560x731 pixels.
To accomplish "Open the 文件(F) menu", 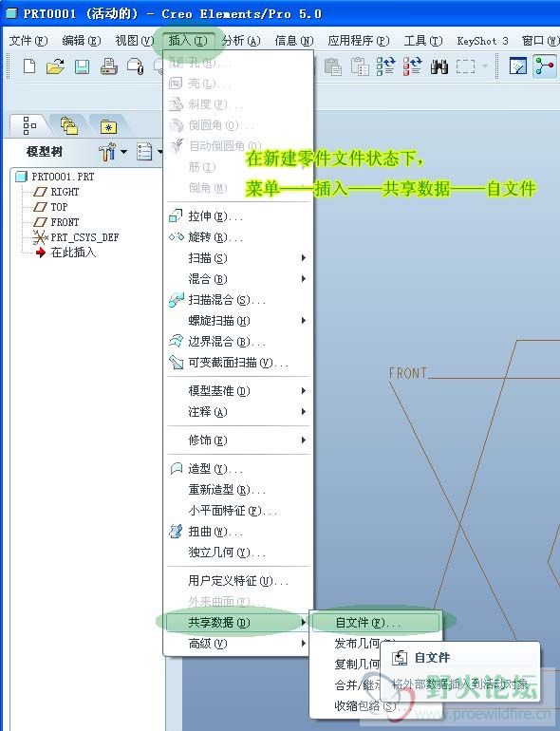I will point(28,41).
